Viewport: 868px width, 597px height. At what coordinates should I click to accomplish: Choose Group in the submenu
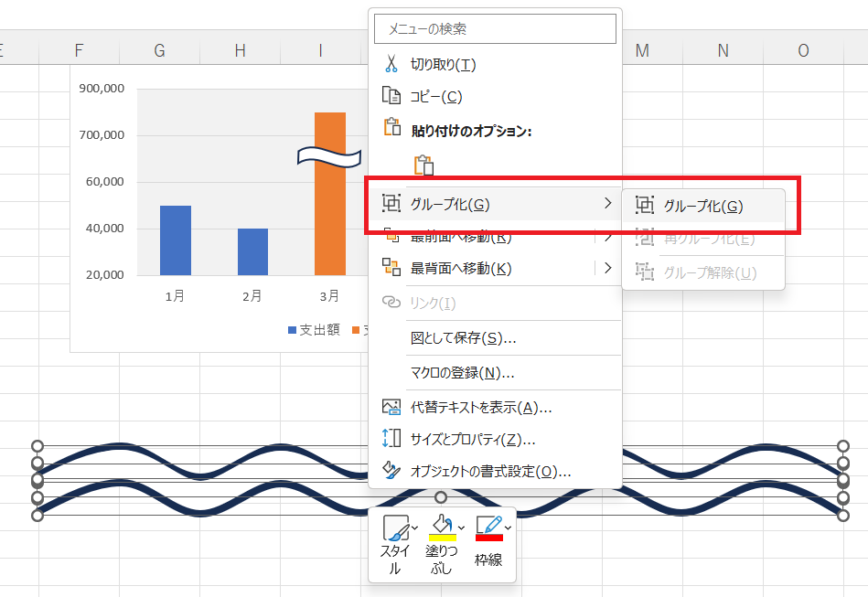tap(702, 206)
